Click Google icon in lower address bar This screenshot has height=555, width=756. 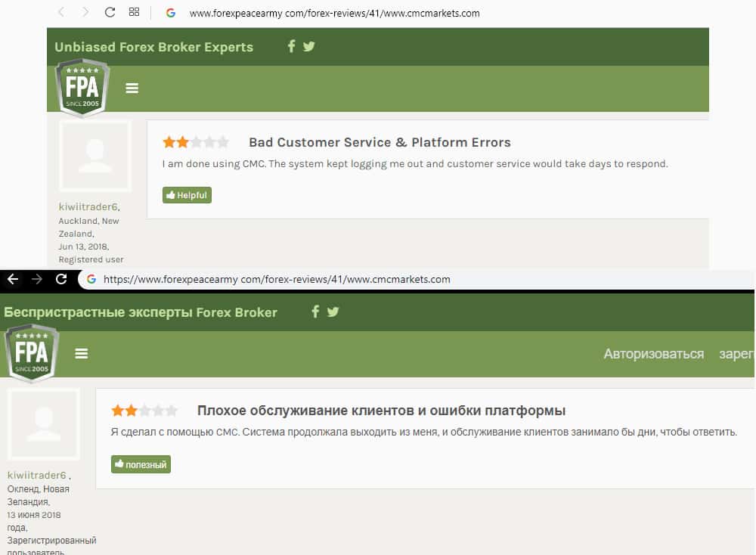tap(91, 279)
